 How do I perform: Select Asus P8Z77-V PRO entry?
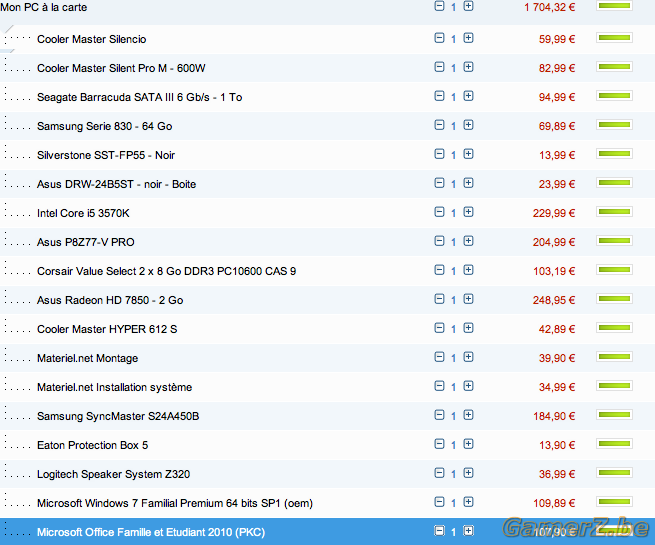point(86,242)
